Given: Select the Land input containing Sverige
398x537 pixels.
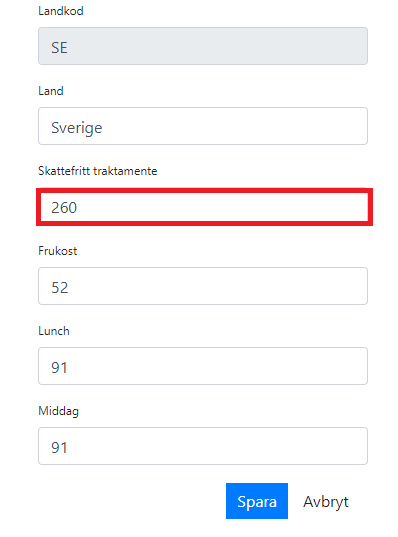Looking at the screenshot, I should click(203, 126).
